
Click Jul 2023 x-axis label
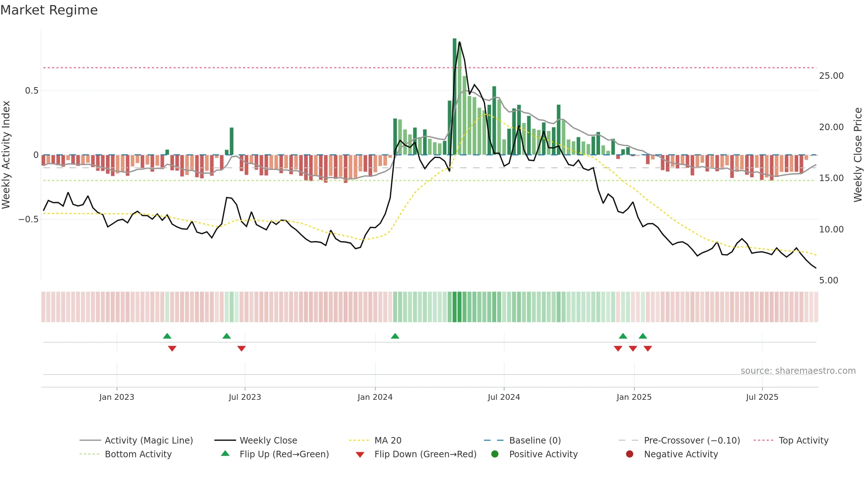click(245, 397)
